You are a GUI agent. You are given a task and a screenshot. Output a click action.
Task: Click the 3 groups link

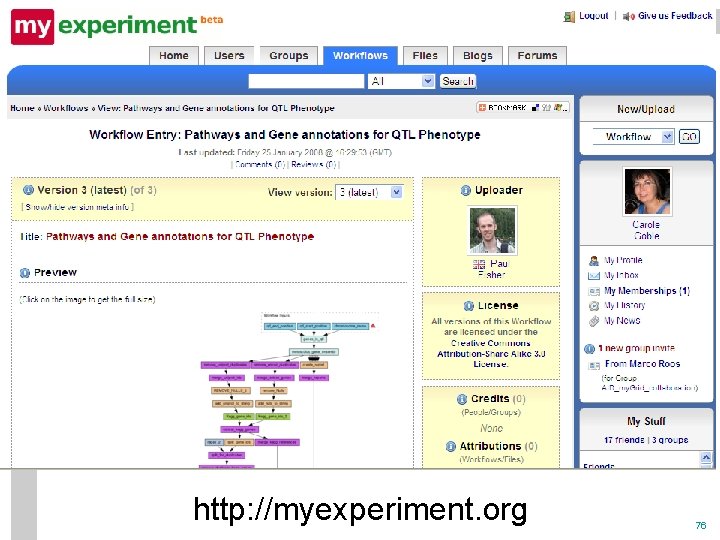click(670, 440)
